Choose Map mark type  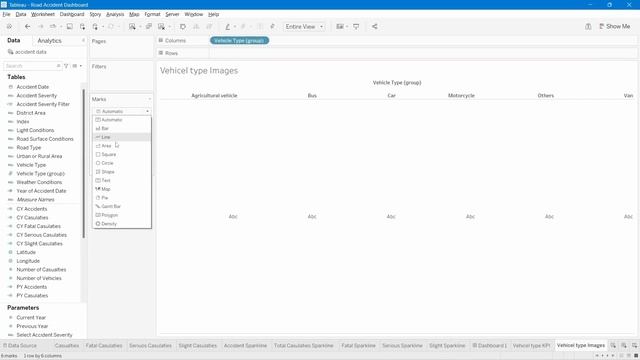tap(122, 189)
